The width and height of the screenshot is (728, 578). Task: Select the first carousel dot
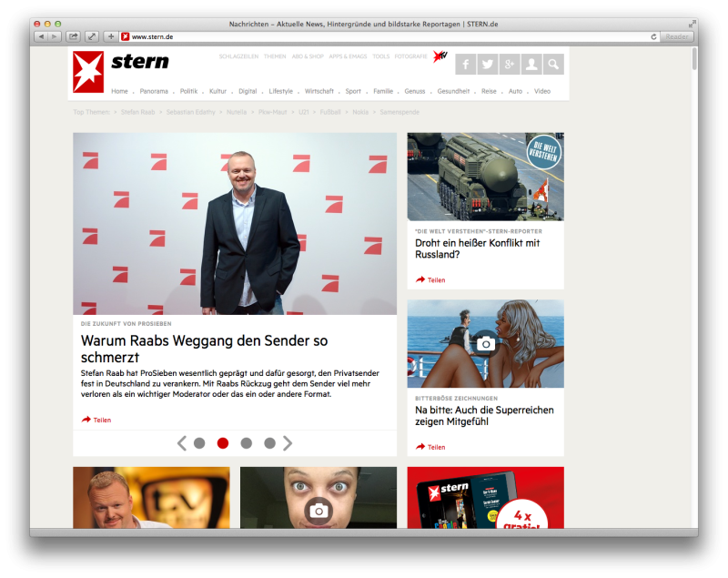pos(199,443)
